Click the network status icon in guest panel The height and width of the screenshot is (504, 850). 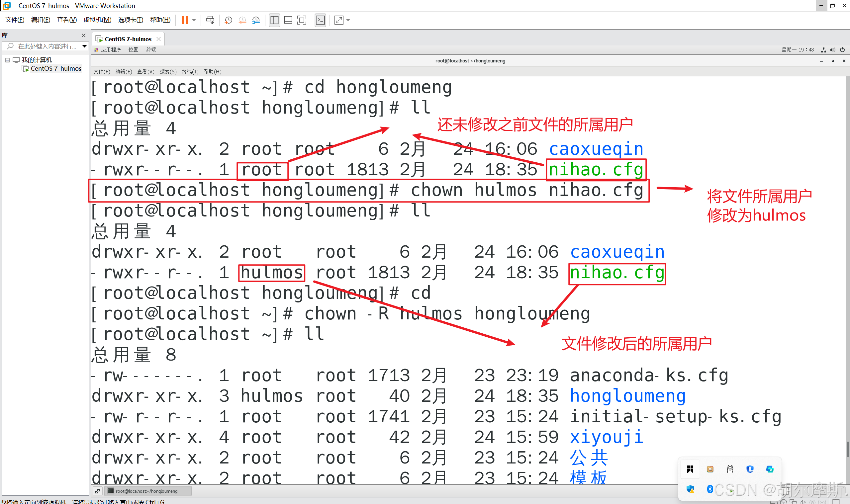(823, 50)
